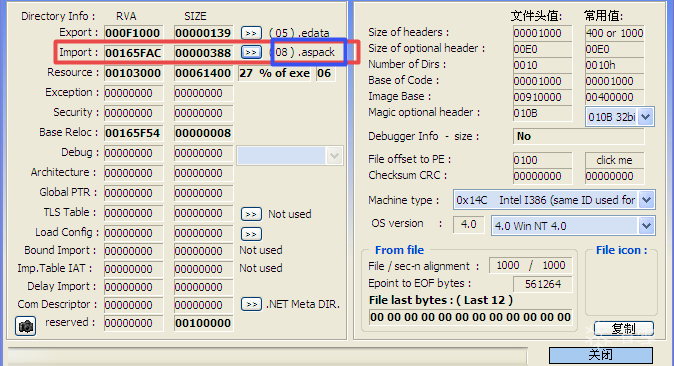The height and width of the screenshot is (366, 674).
Task: Click the file alignment value 1000 / 1000
Action: click(x=530, y=266)
